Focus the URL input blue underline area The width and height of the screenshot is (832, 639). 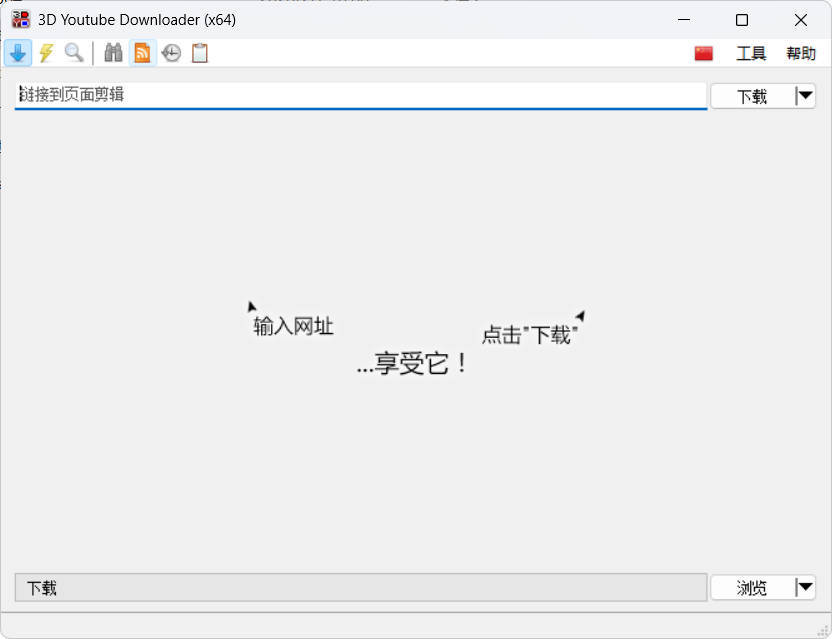point(360,108)
